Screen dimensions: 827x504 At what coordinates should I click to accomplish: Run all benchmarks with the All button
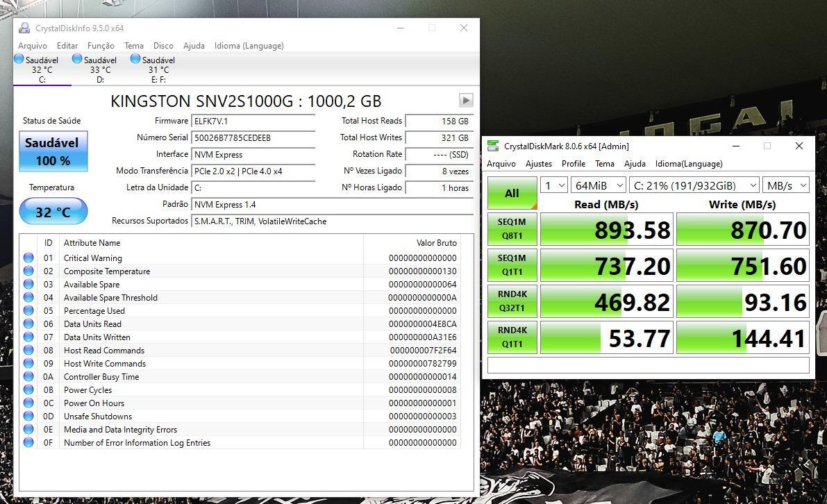(512, 193)
